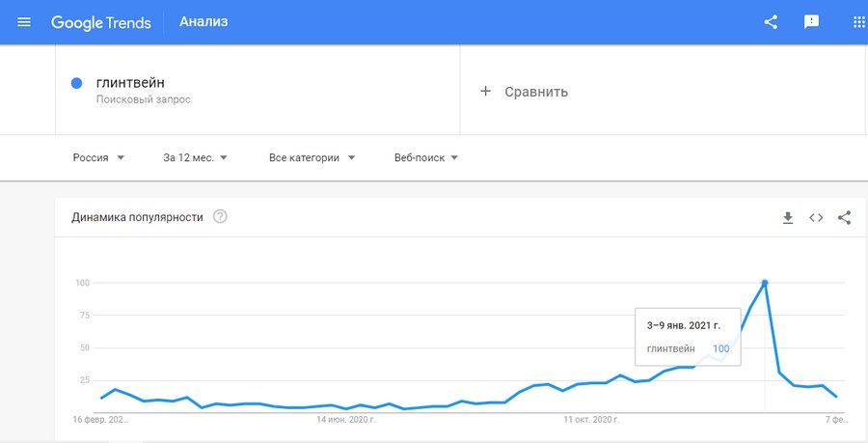Select the peak data point at 100
868x443 pixels.
click(x=765, y=283)
